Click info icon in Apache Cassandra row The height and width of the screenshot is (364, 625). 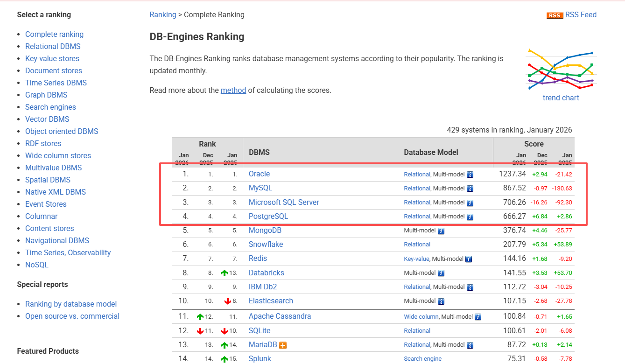(x=478, y=317)
